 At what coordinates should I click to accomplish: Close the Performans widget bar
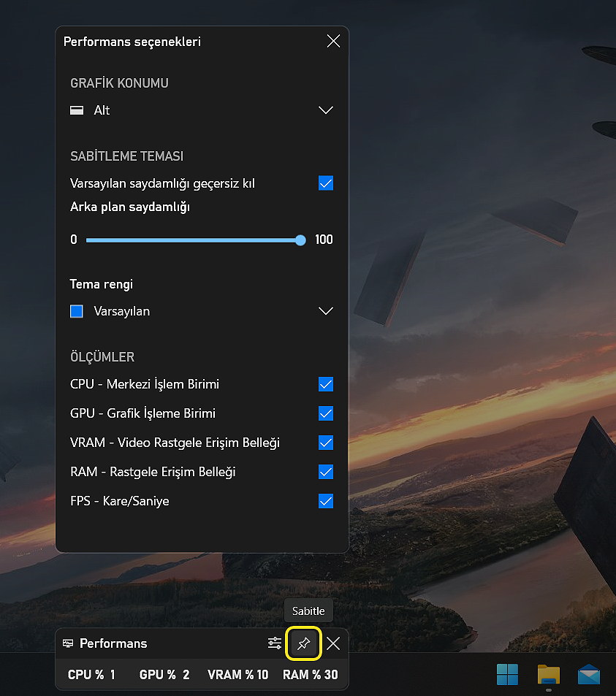pyautogui.click(x=333, y=643)
